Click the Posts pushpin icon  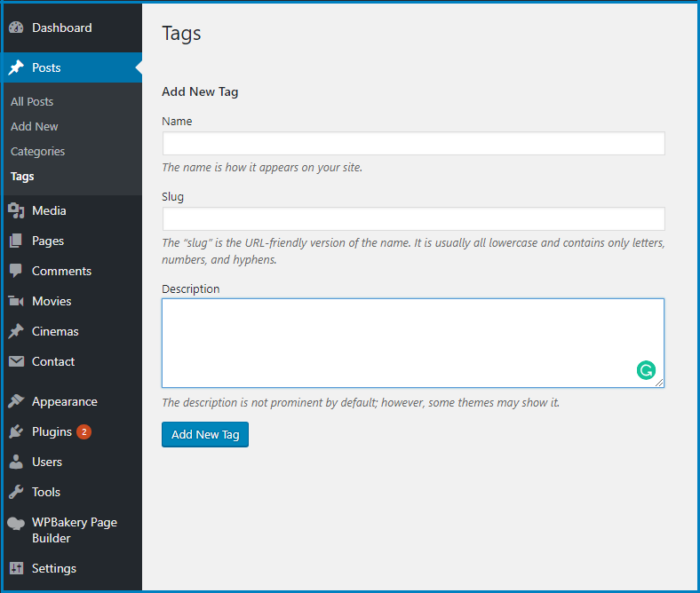tap(16, 67)
